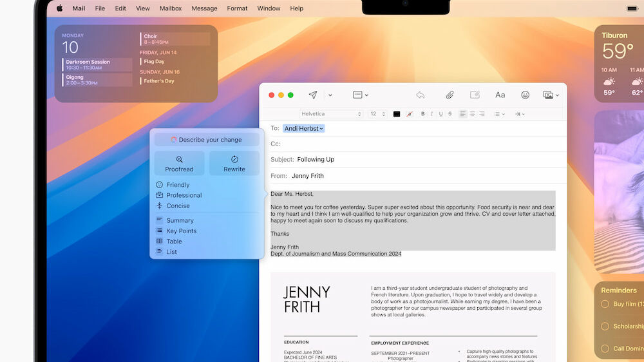
Task: Toggle strikethrough formatting
Action: (450, 114)
